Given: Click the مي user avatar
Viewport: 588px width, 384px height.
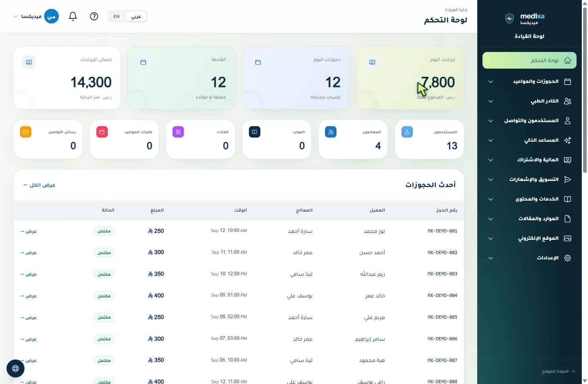Looking at the screenshot, I should point(51,16).
